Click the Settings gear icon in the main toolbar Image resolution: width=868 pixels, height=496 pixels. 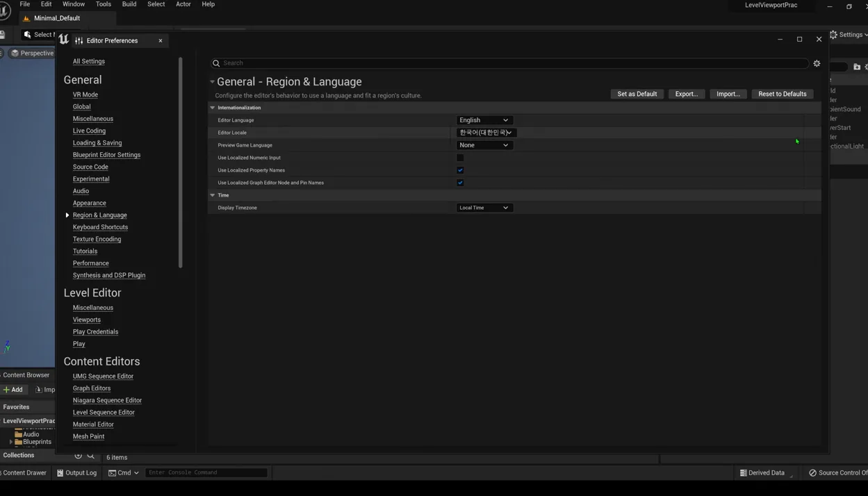(834, 35)
